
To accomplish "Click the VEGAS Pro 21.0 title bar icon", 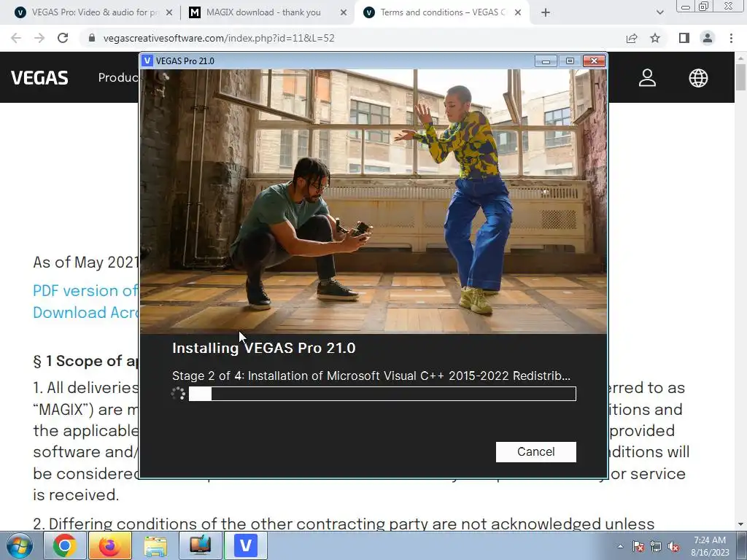I will tap(147, 61).
